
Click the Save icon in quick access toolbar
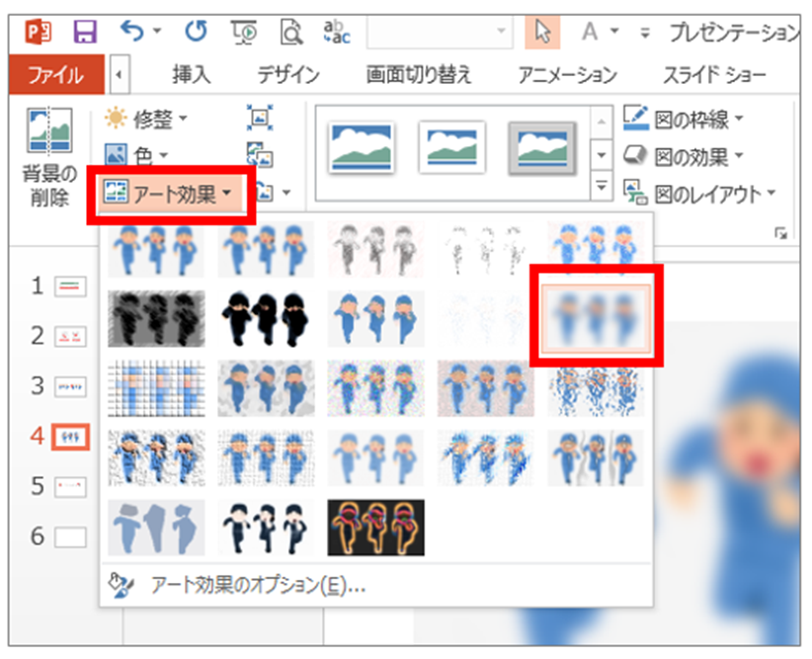pyautogui.click(x=85, y=32)
